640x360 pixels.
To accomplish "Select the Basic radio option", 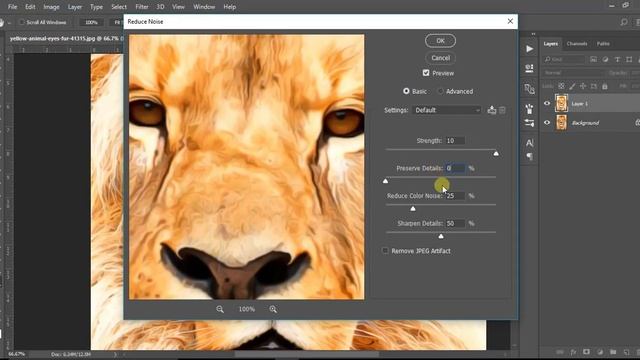I will pos(406,91).
